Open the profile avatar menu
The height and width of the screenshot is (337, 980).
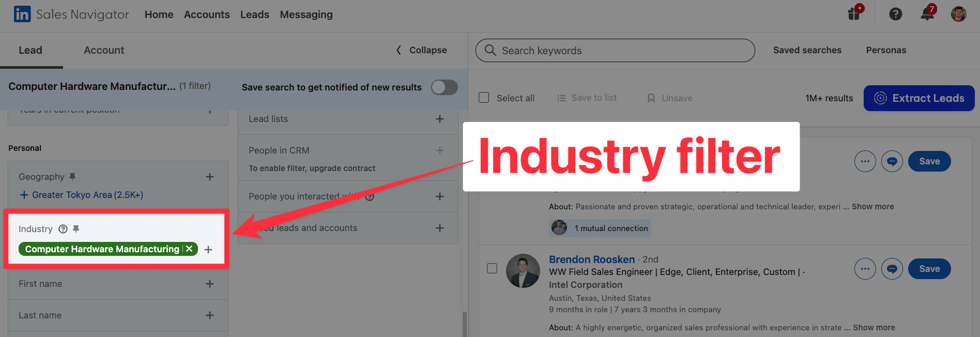(x=959, y=14)
